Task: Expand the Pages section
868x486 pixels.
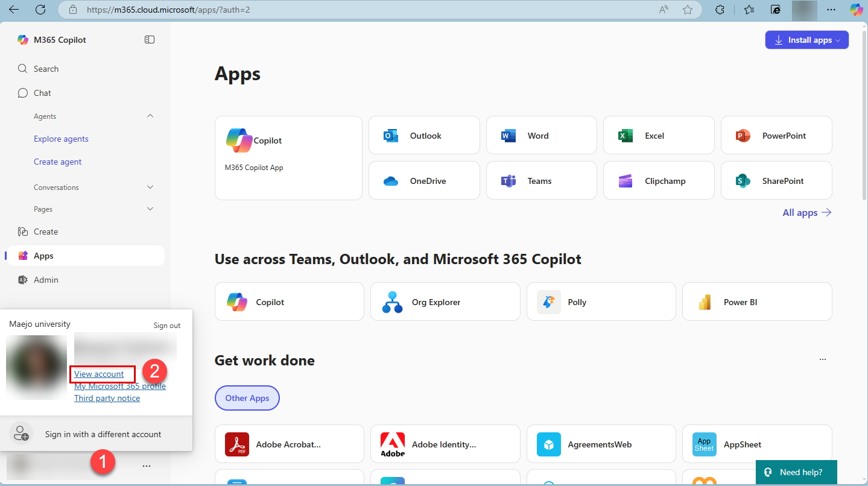Action: [x=150, y=209]
